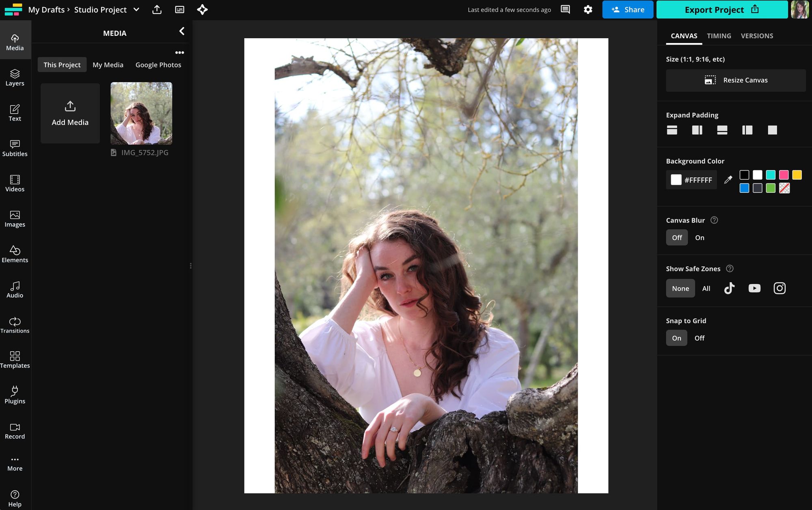812x510 pixels.
Task: Expand padding on the top side
Action: (x=672, y=130)
